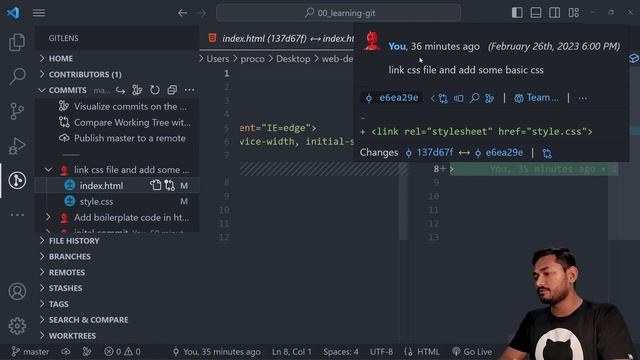The height and width of the screenshot is (360, 640).
Task: Go back with the left arrow
Action: [x=182, y=13]
